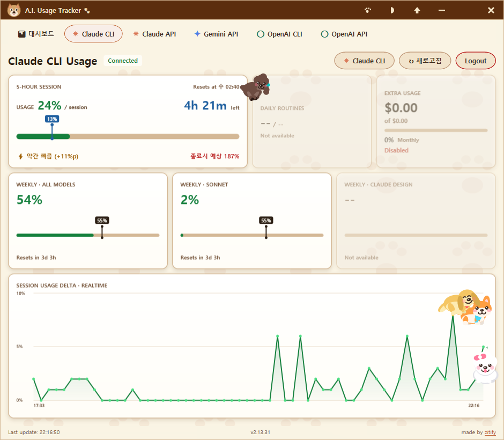This screenshot has width=504, height=440.
Task: Click the lightning bolt pace icon
Action: click(x=20, y=156)
